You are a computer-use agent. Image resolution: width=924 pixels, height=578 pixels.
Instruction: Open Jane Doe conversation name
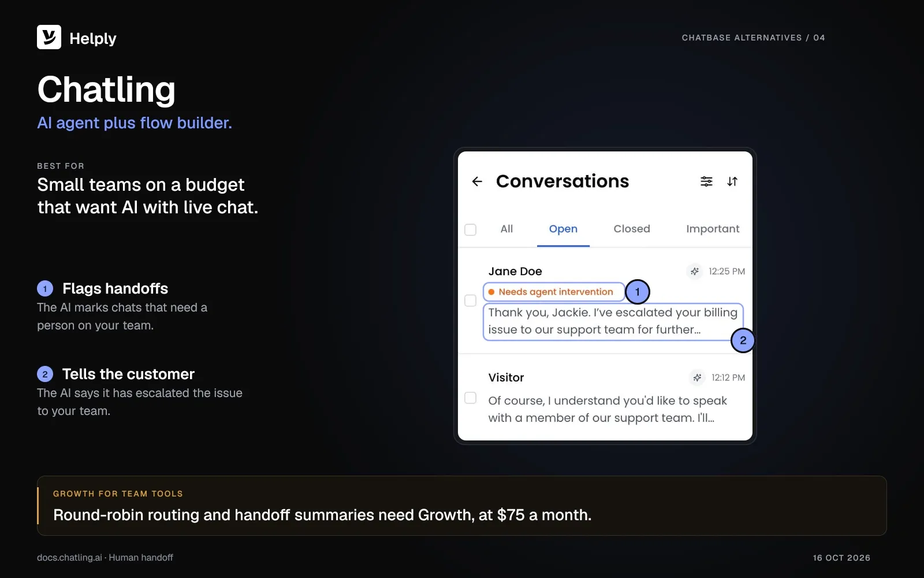[x=515, y=271]
